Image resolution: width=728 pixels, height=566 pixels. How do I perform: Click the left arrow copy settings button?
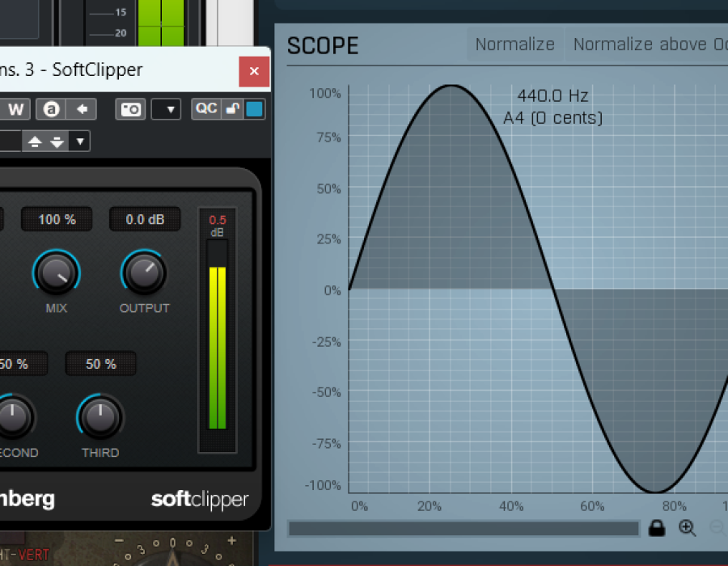click(82, 109)
